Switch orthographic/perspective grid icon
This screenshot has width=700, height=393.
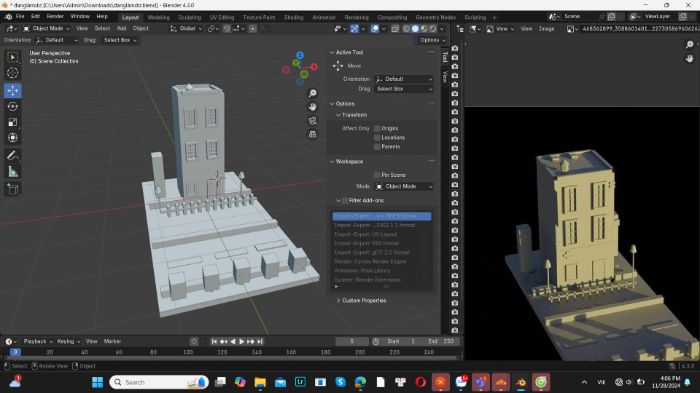point(312,134)
